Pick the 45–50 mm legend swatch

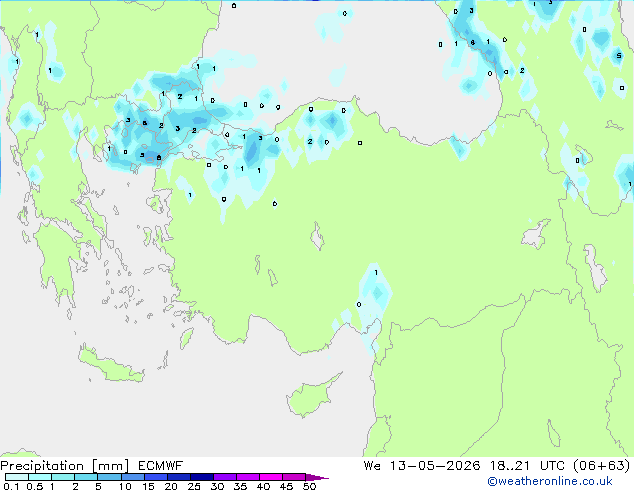[294, 477]
